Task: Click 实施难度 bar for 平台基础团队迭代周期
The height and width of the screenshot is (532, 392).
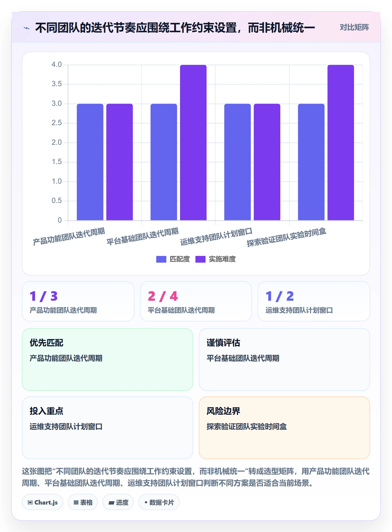Action: point(193,143)
